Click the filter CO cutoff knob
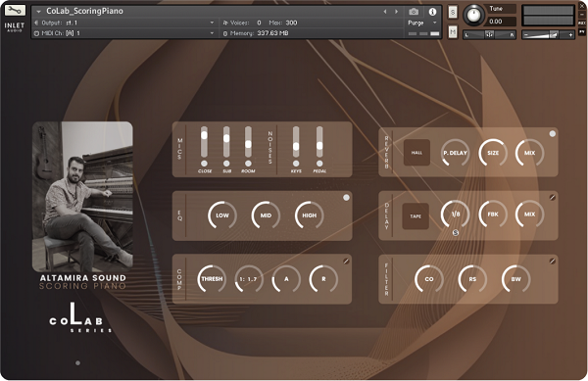The height and width of the screenshot is (381, 588). 429,279
